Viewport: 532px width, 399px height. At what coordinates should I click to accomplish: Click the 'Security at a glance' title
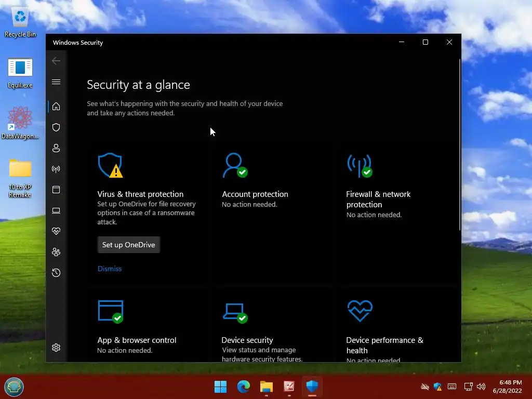(x=138, y=85)
